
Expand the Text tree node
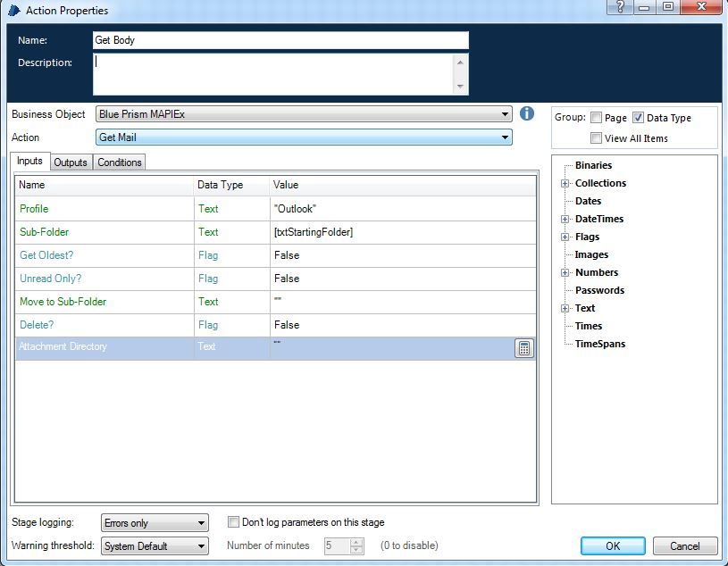point(565,309)
